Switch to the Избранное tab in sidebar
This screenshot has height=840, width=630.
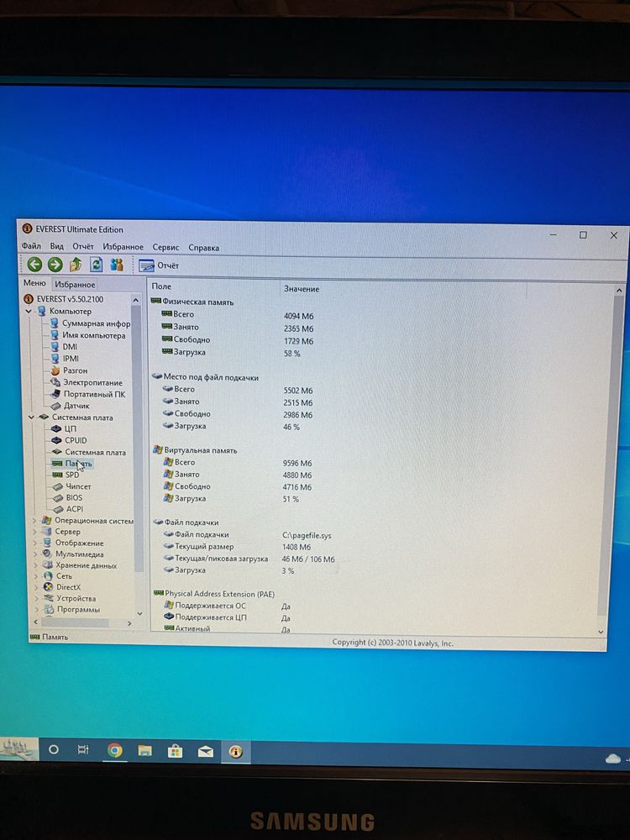click(75, 285)
